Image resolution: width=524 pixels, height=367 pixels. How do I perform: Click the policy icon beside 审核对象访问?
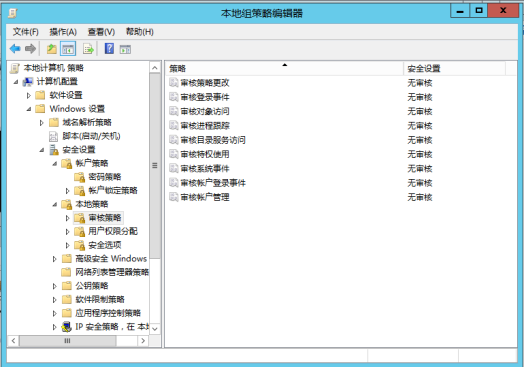173,111
